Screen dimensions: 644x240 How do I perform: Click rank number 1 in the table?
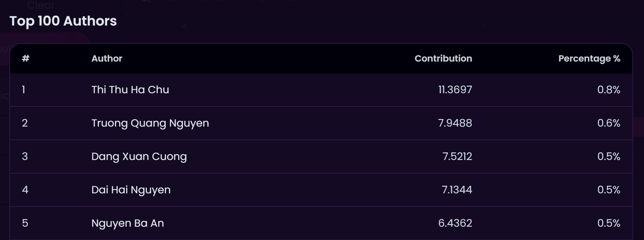click(x=24, y=90)
